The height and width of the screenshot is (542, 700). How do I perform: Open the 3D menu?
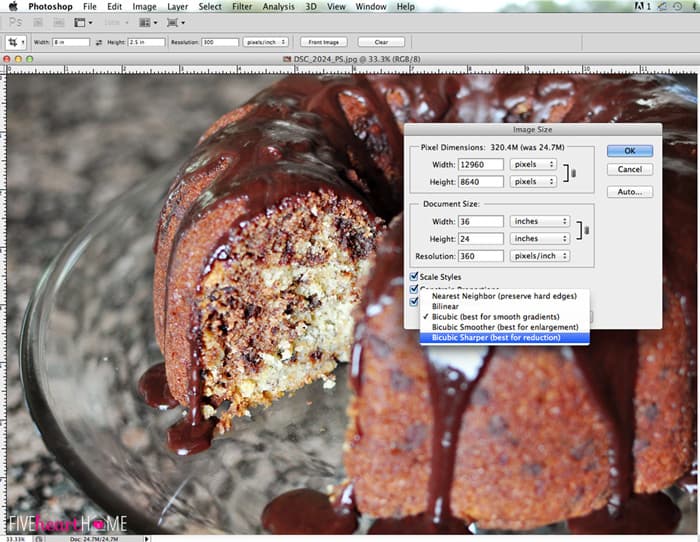pos(311,6)
